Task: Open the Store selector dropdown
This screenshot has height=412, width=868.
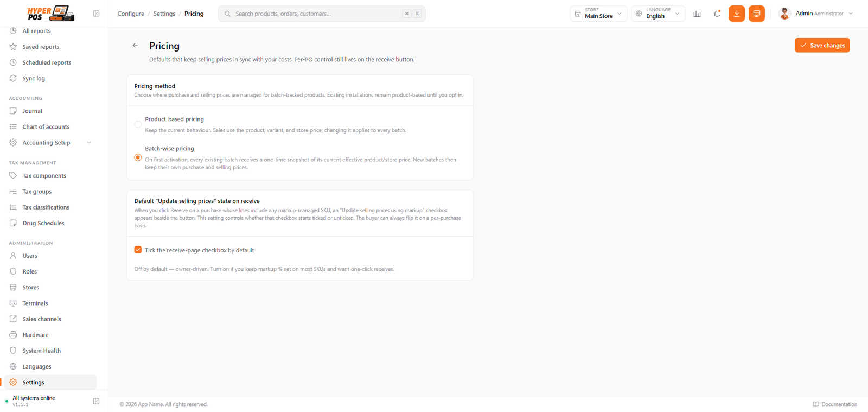Action: click(x=598, y=14)
